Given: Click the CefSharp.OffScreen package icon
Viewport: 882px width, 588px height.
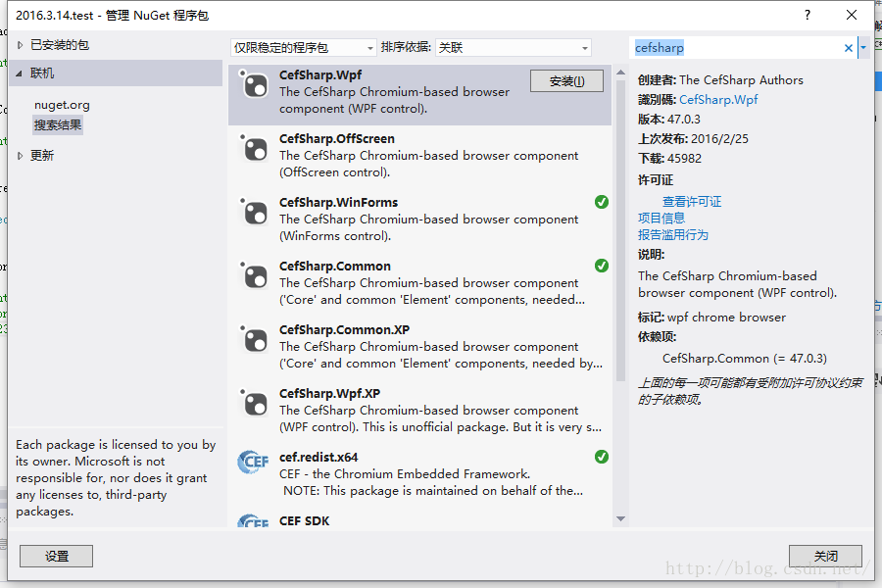Looking at the screenshot, I should 254,148.
